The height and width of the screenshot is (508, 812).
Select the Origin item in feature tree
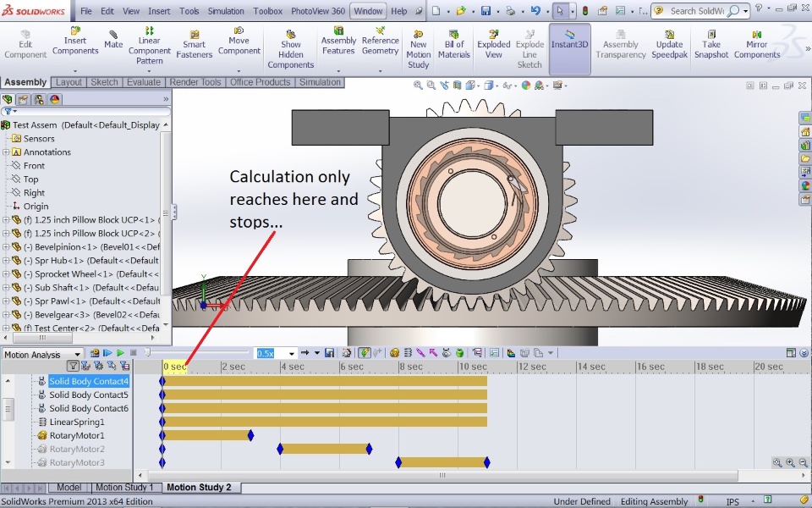coord(36,206)
